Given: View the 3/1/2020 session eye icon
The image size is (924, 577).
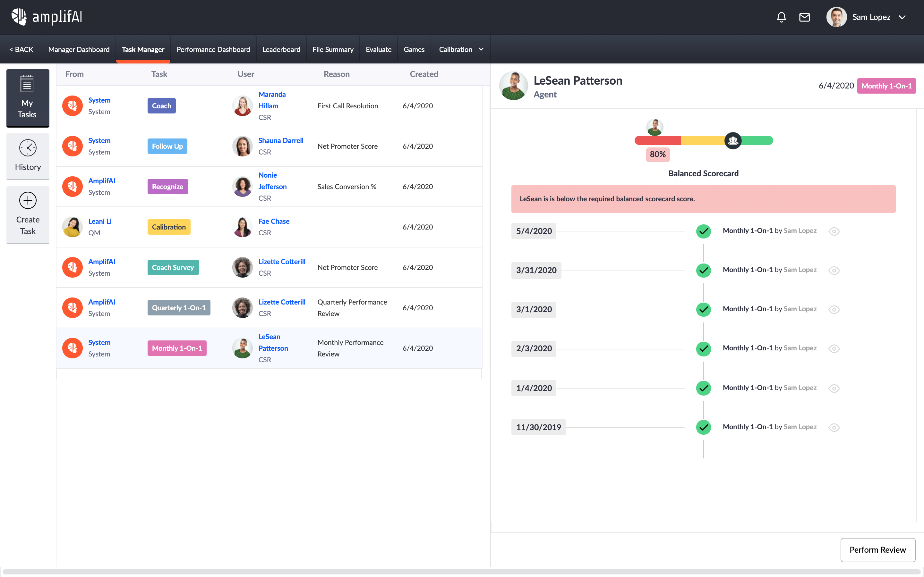Looking at the screenshot, I should point(834,309).
